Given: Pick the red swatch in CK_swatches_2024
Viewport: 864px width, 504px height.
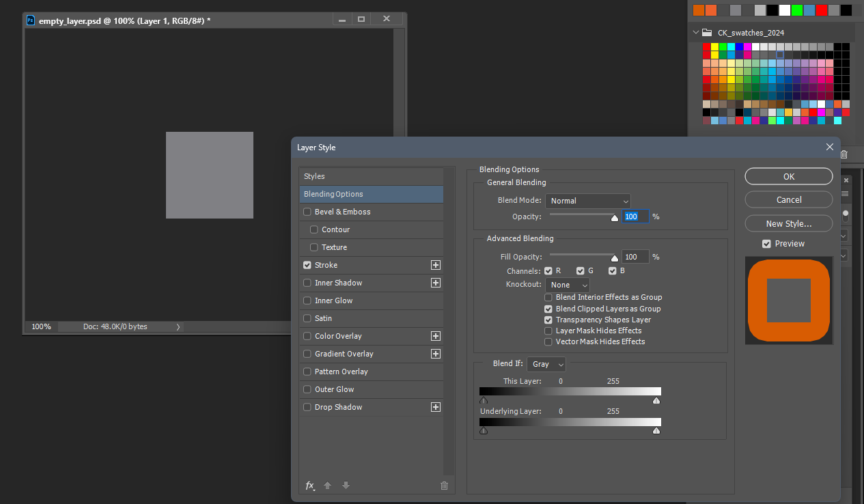Looking at the screenshot, I should click(x=707, y=48).
